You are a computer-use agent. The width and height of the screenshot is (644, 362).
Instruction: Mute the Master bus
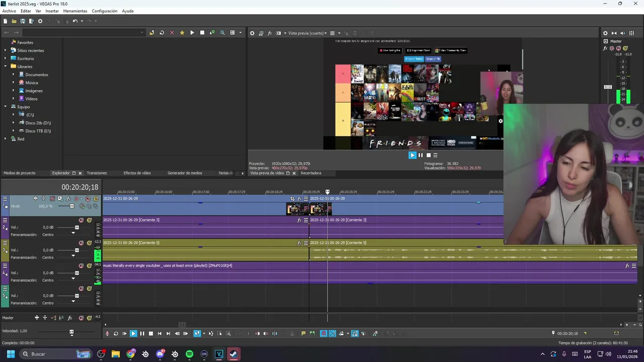tap(81, 318)
